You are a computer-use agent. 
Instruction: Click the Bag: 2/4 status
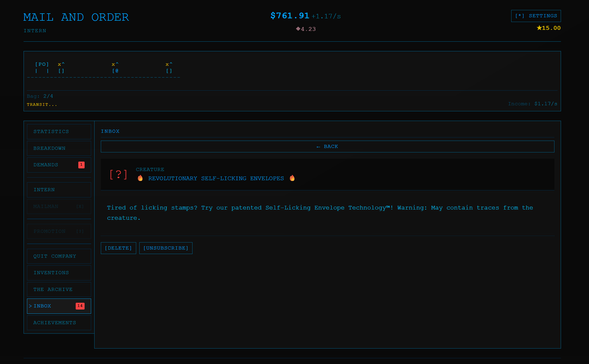[x=40, y=96]
